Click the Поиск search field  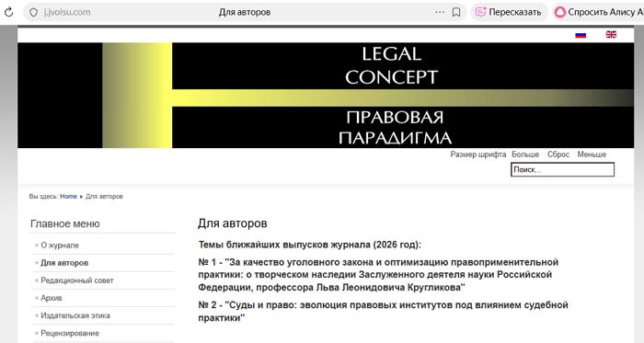(x=562, y=169)
